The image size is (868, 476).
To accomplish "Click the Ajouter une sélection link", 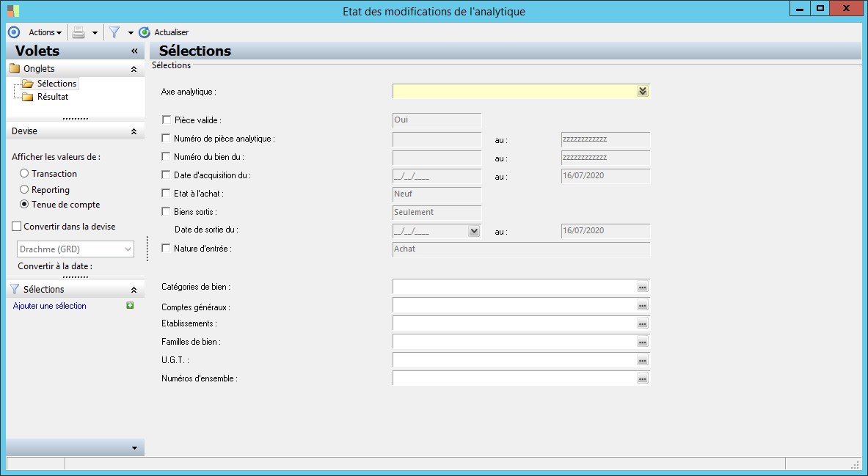I will click(x=49, y=306).
